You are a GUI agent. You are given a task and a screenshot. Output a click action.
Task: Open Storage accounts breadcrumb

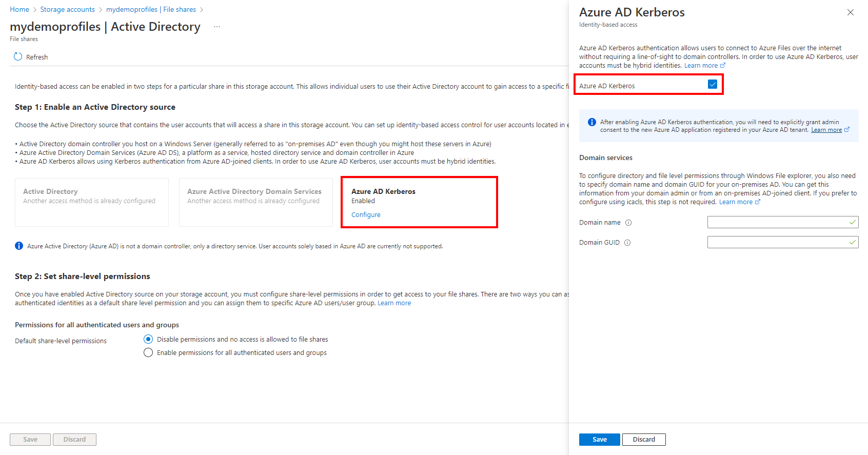click(x=68, y=9)
